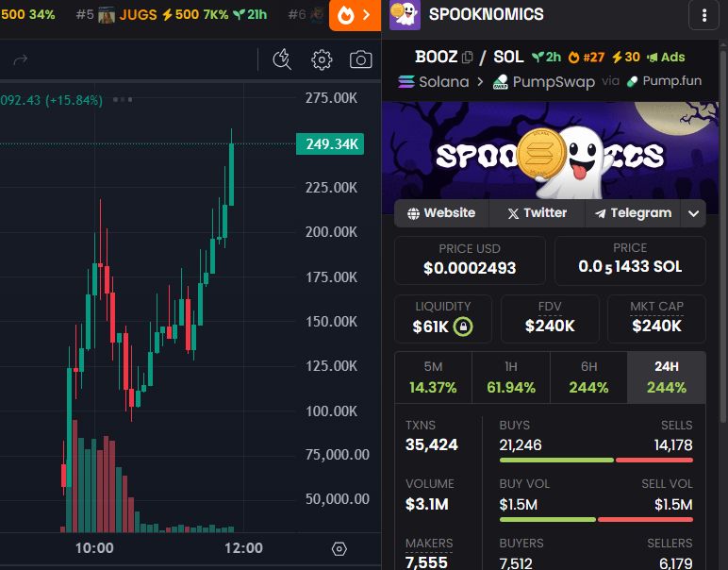Click the 275.00K price axis label

pos(332,98)
